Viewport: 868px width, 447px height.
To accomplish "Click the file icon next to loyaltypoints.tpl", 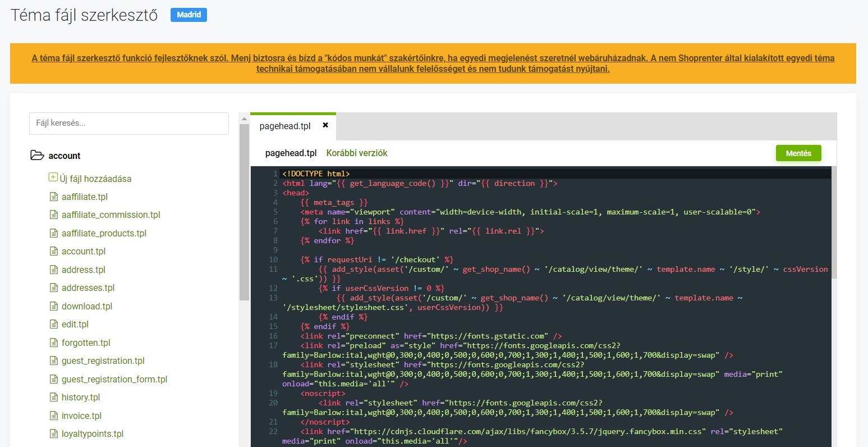I will pos(54,434).
